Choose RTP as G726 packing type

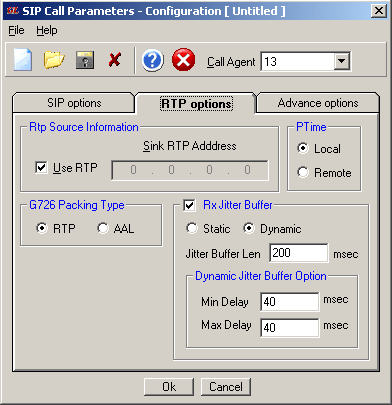(x=42, y=228)
